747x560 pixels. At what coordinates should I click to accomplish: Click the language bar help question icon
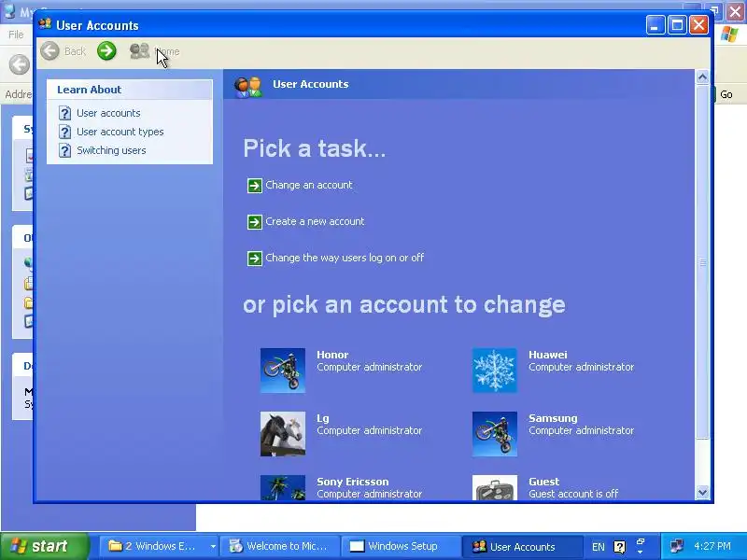click(619, 547)
